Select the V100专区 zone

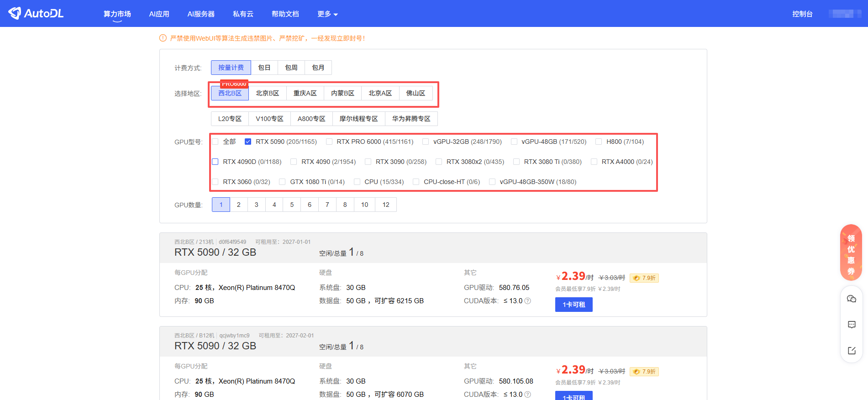click(269, 119)
